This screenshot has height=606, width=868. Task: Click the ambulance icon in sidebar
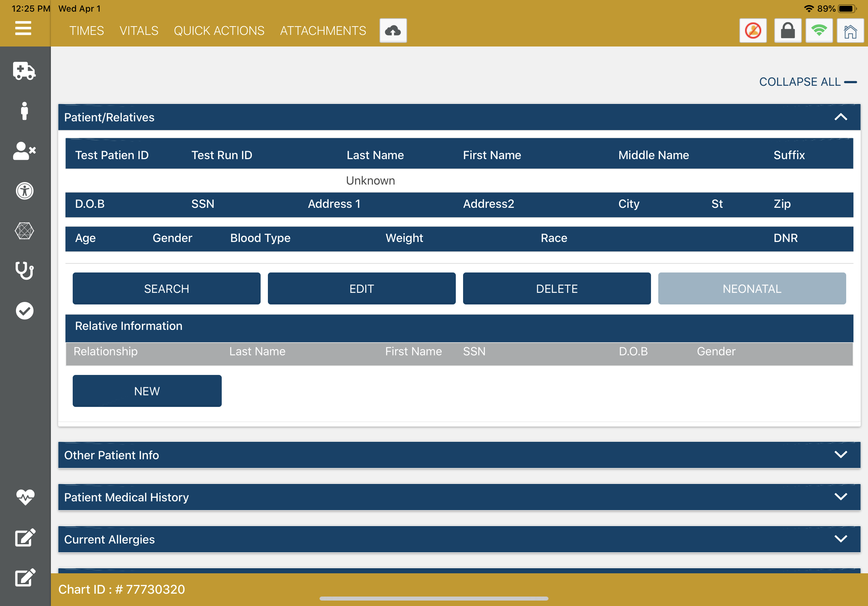point(24,70)
